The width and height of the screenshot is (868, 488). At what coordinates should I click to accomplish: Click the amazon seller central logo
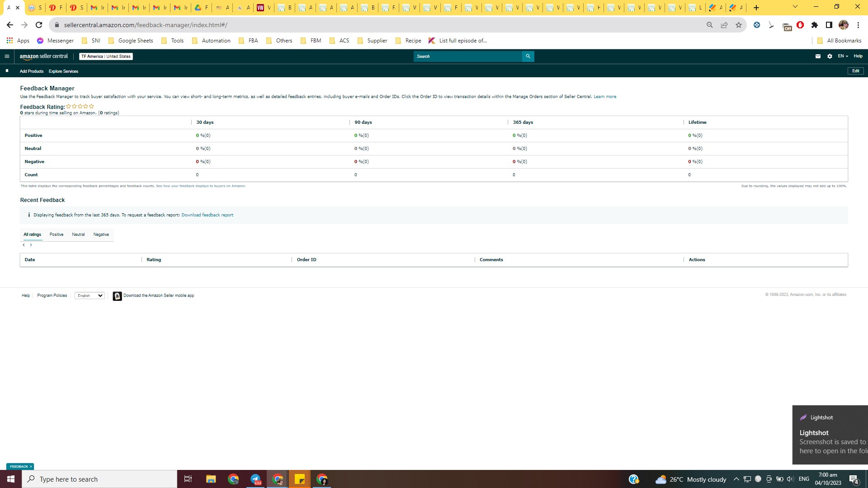(44, 56)
